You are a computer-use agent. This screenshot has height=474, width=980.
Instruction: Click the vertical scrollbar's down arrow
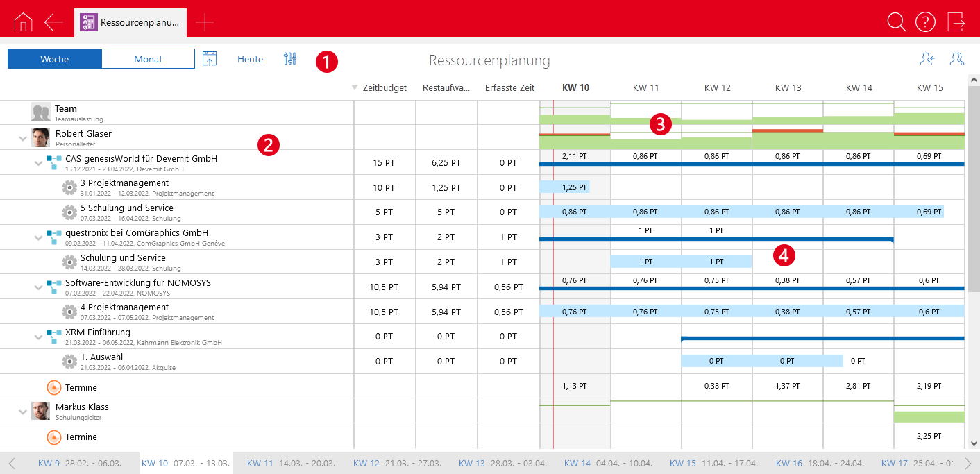(973, 443)
